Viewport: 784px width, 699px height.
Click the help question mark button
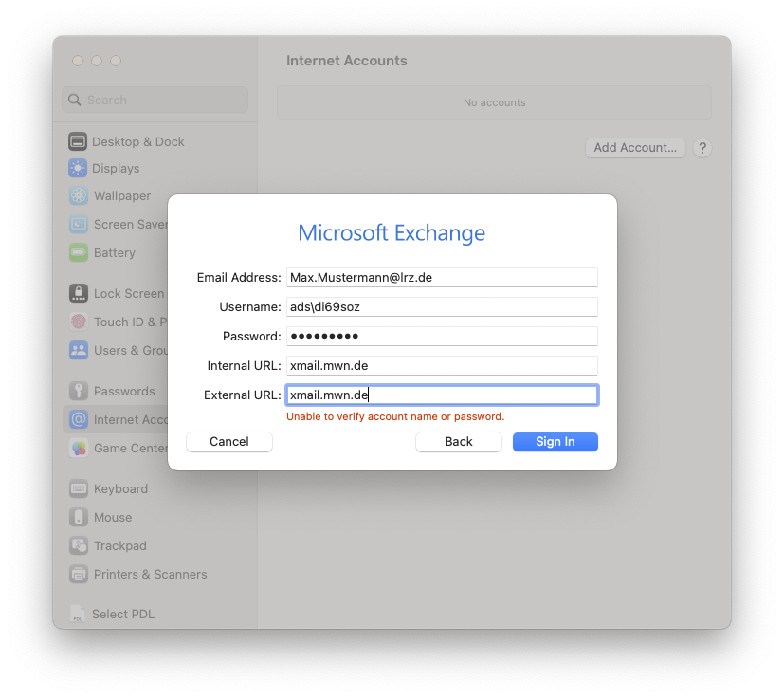702,148
